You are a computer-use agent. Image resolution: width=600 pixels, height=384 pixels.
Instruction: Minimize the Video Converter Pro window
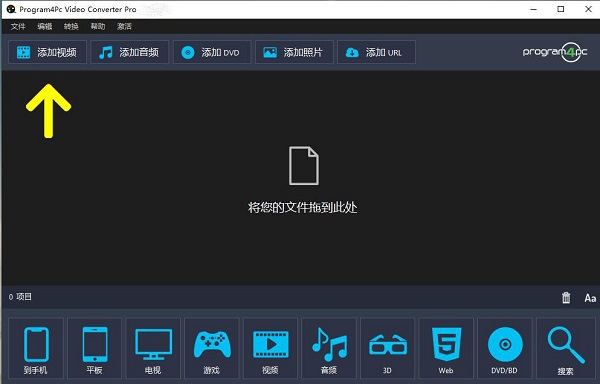click(534, 9)
